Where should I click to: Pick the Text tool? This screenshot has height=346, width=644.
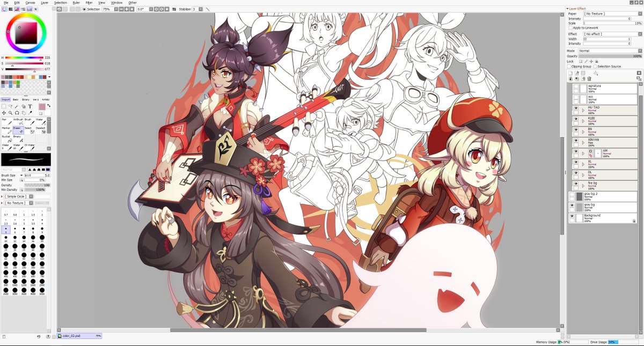point(30,106)
